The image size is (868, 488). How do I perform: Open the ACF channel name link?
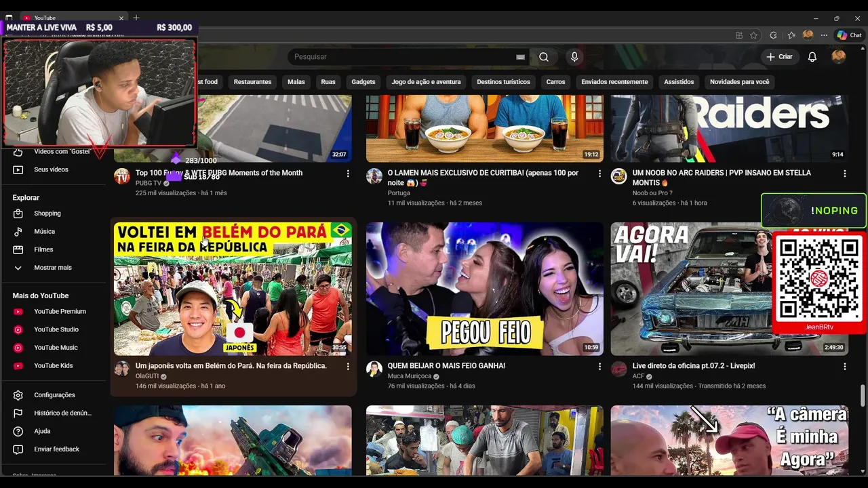pyautogui.click(x=638, y=376)
